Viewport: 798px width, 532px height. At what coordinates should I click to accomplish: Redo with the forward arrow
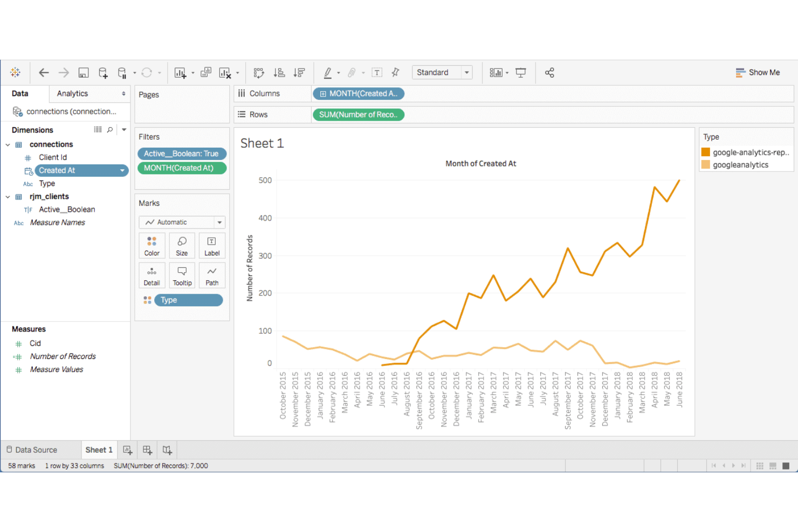click(x=64, y=72)
